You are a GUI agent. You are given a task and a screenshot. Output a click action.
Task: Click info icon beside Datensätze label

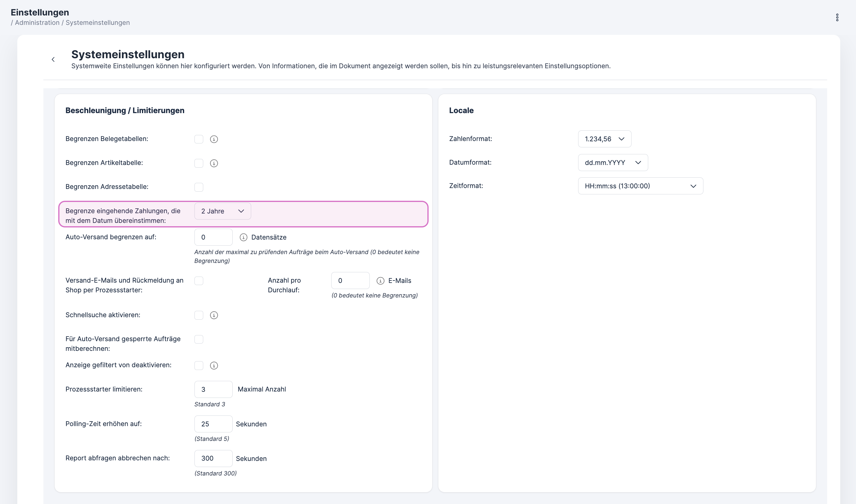coord(243,237)
